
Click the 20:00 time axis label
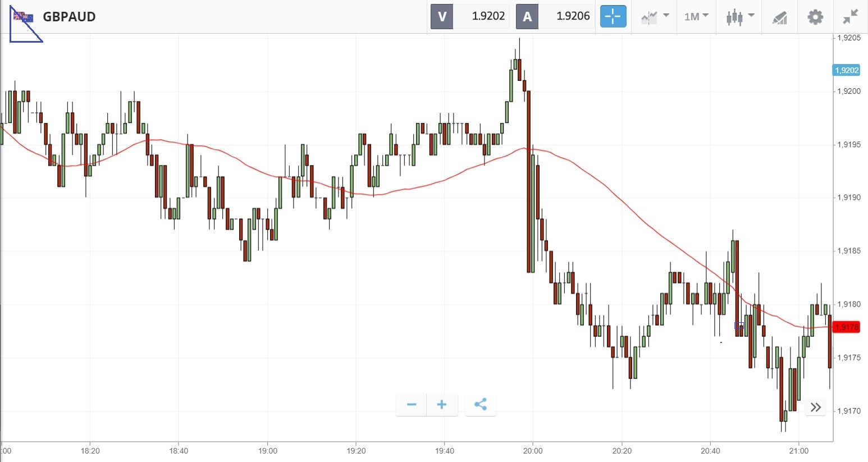click(533, 451)
